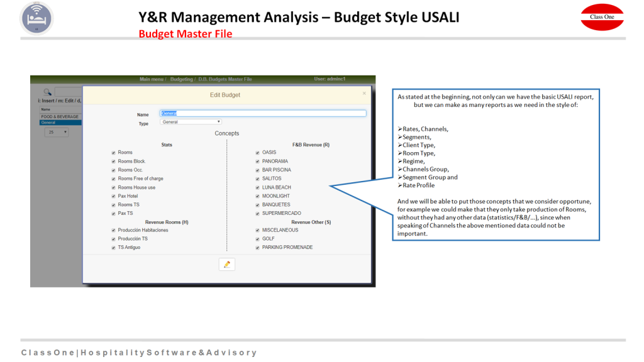Image resolution: width=644 pixels, height=362 pixels.
Task: Click the Revenue Rooms (H) heading
Action: (x=167, y=222)
